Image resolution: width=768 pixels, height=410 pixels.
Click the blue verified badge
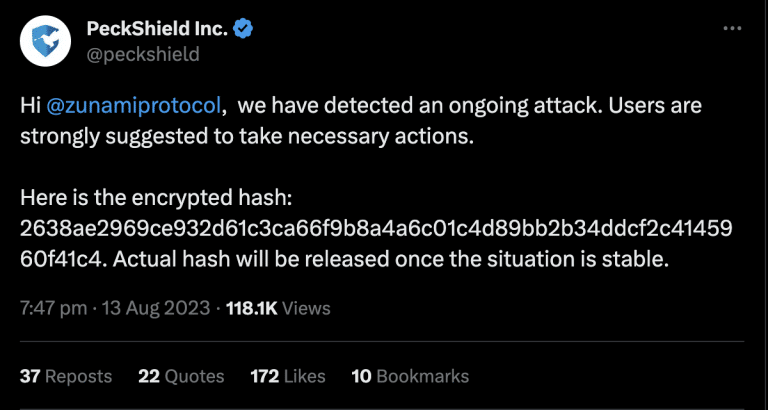tap(243, 29)
